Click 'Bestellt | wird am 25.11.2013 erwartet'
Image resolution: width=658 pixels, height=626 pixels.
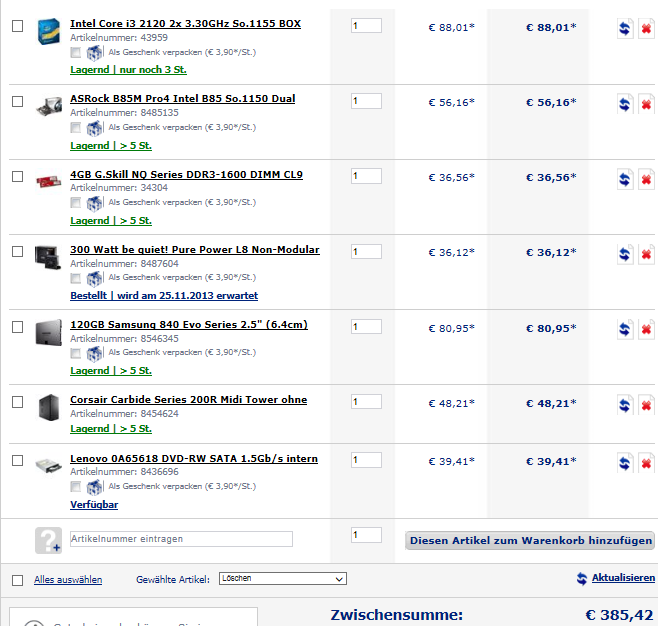[x=164, y=296]
